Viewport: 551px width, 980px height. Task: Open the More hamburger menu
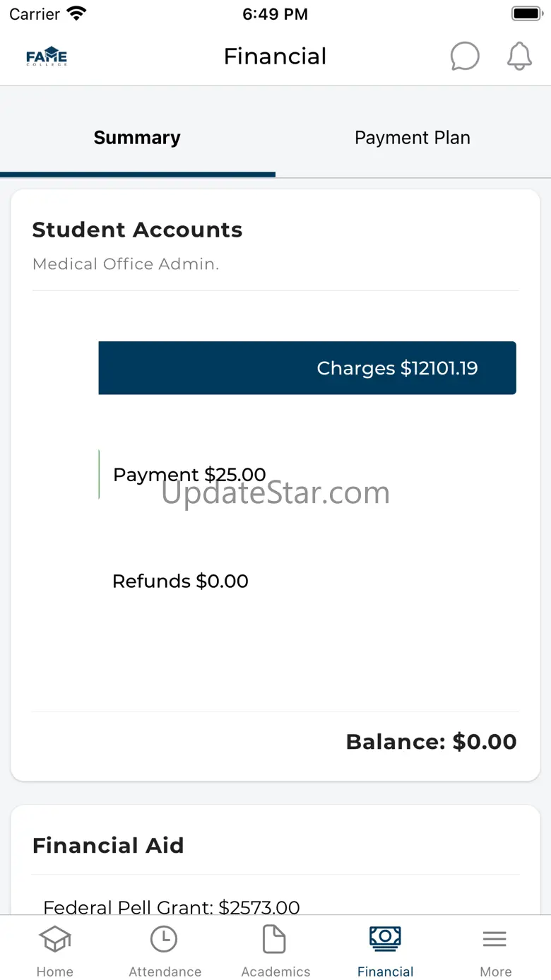[x=495, y=940]
